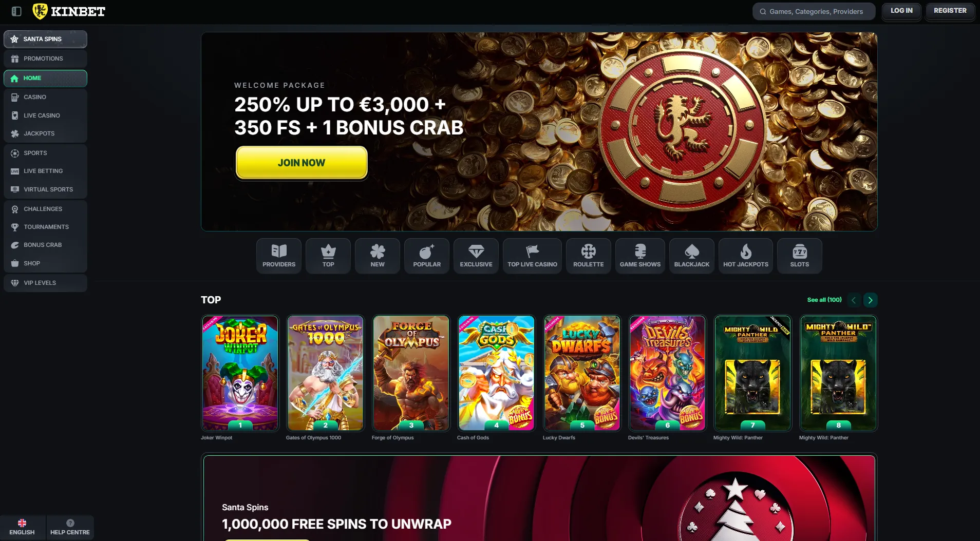Show previous Top games with left chevron
Screen dimensions: 980x541
click(x=854, y=300)
